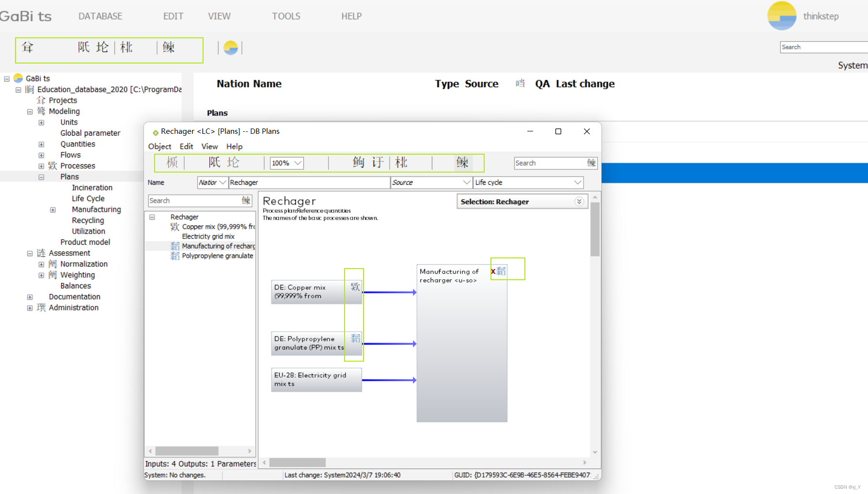Click plan icon on Manufacturing of recharger box
The height and width of the screenshot is (494, 868).
pyautogui.click(x=501, y=271)
